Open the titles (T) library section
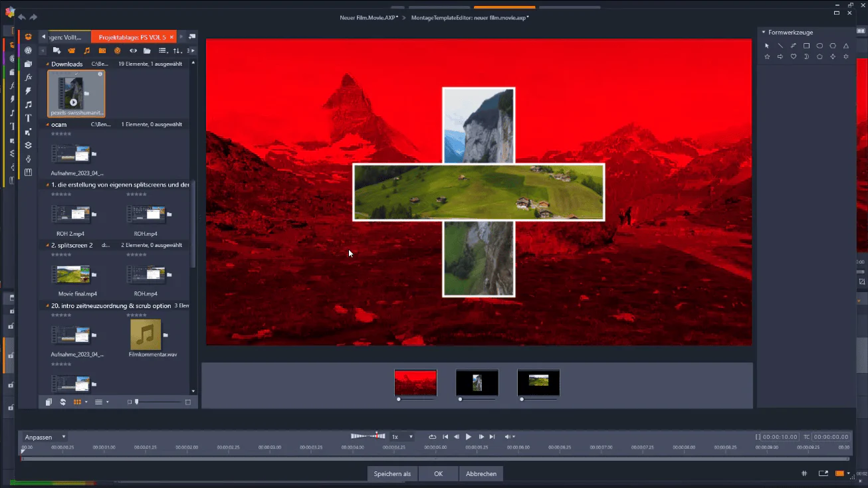868x488 pixels. 29,118
